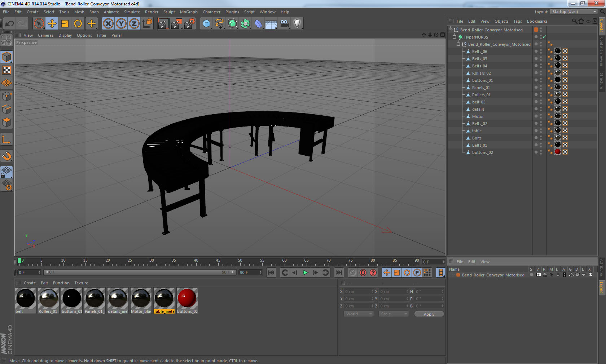
Task: Toggle the Snap magnet icon
Action: [x=7, y=156]
